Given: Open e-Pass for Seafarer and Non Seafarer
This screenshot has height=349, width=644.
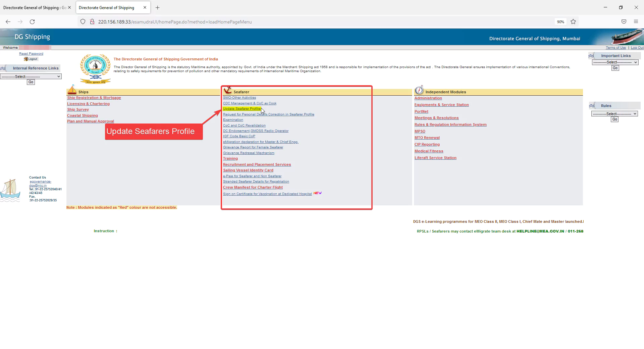Looking at the screenshot, I should (x=252, y=176).
